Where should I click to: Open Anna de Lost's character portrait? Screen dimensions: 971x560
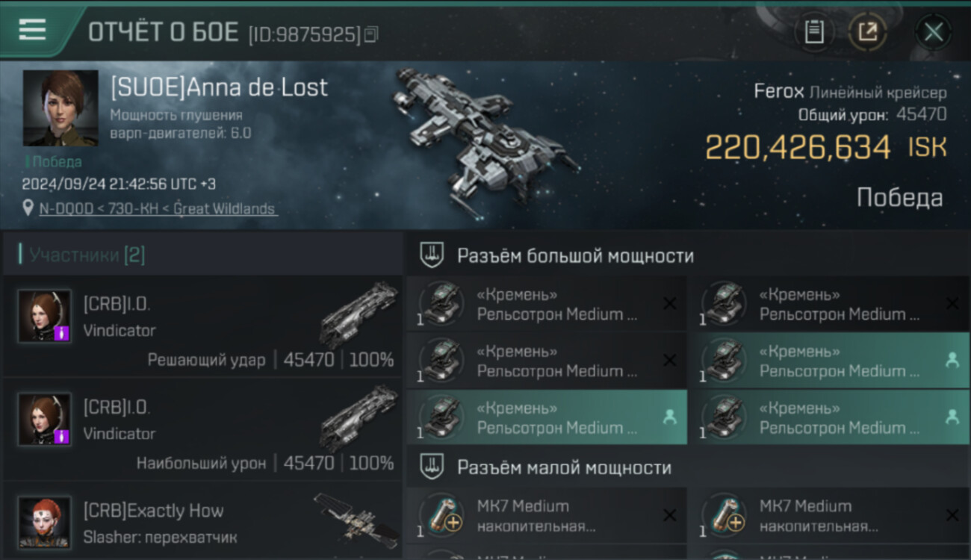[60, 108]
